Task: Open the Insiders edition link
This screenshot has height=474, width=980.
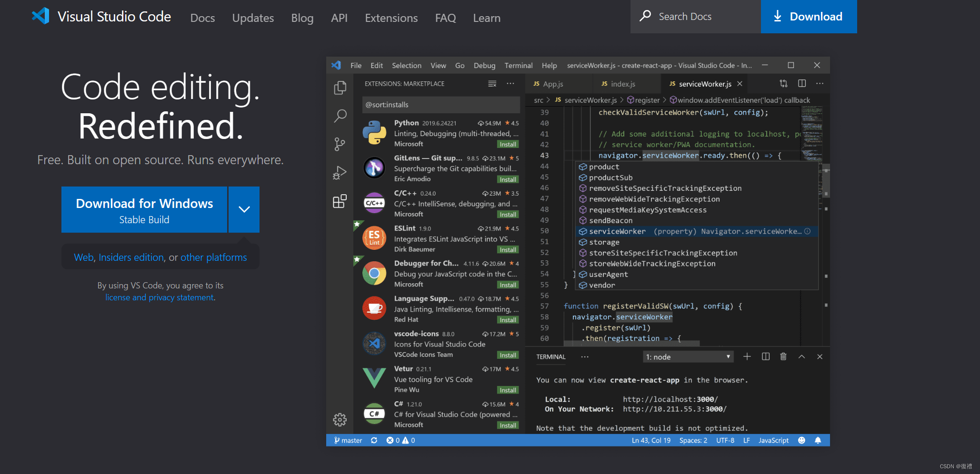Action: pyautogui.click(x=131, y=257)
